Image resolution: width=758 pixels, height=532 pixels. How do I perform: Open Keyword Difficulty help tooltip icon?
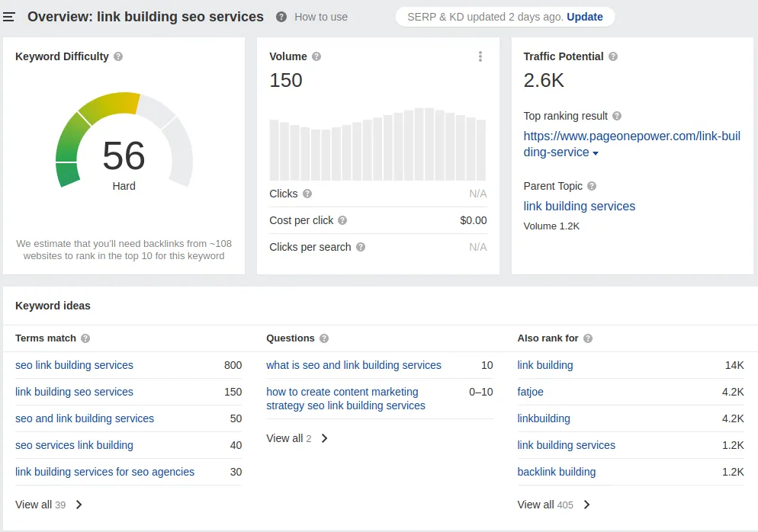pos(118,56)
